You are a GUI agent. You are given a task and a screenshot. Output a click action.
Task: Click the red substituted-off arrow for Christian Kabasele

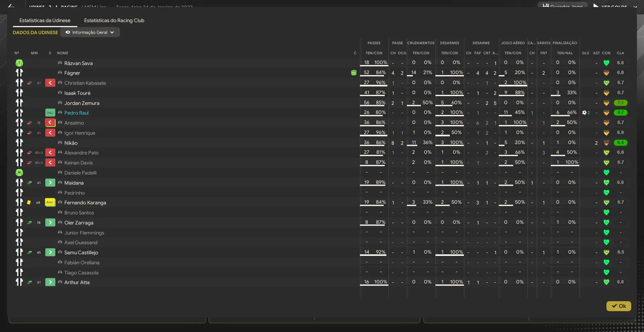[50, 83]
